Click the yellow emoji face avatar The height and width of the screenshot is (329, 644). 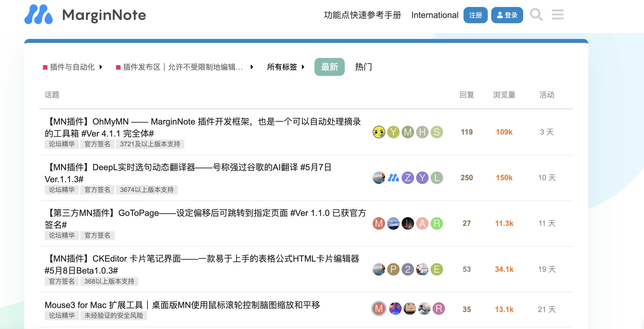[x=378, y=132]
